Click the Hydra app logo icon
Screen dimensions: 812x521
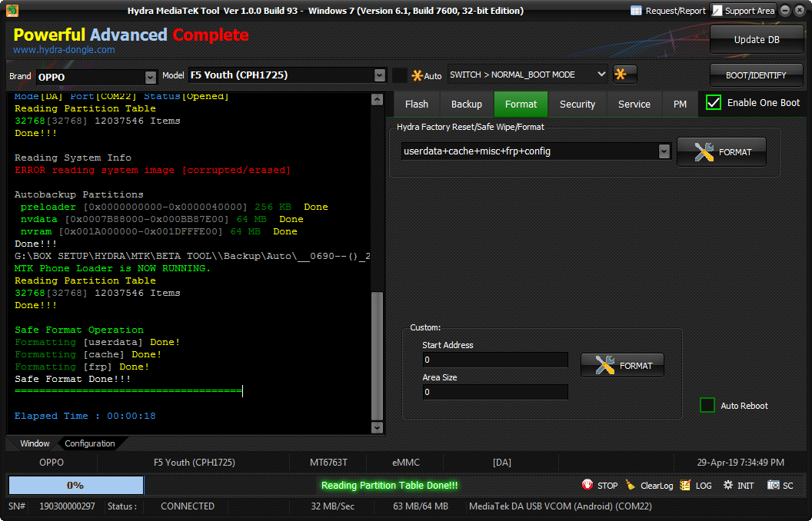point(12,10)
